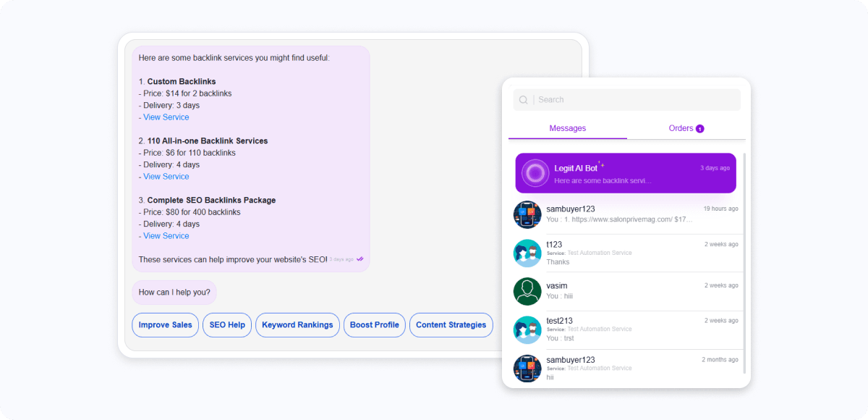Screen dimensions: 868x420
Task: Open t123's avatar in the message list
Action: tap(527, 253)
